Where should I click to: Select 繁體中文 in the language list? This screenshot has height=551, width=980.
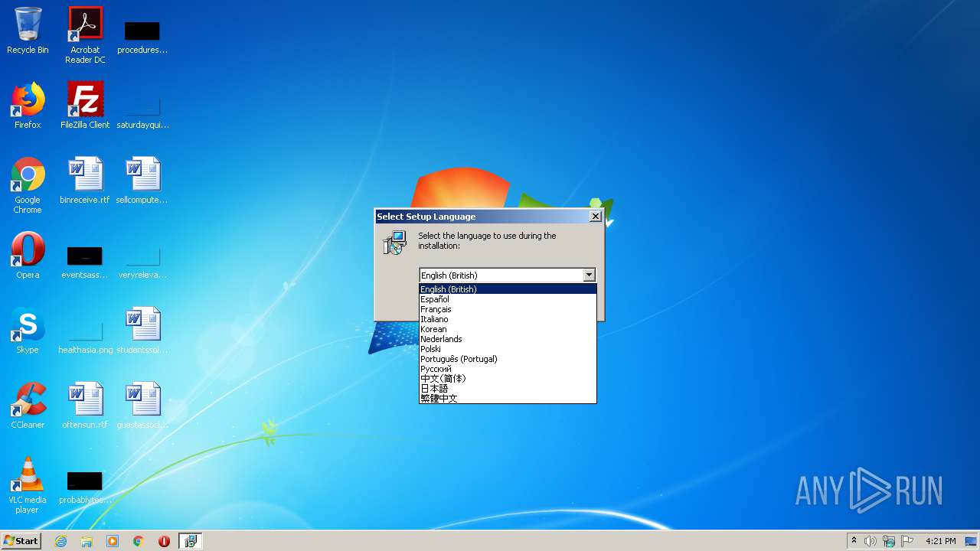pyautogui.click(x=508, y=398)
